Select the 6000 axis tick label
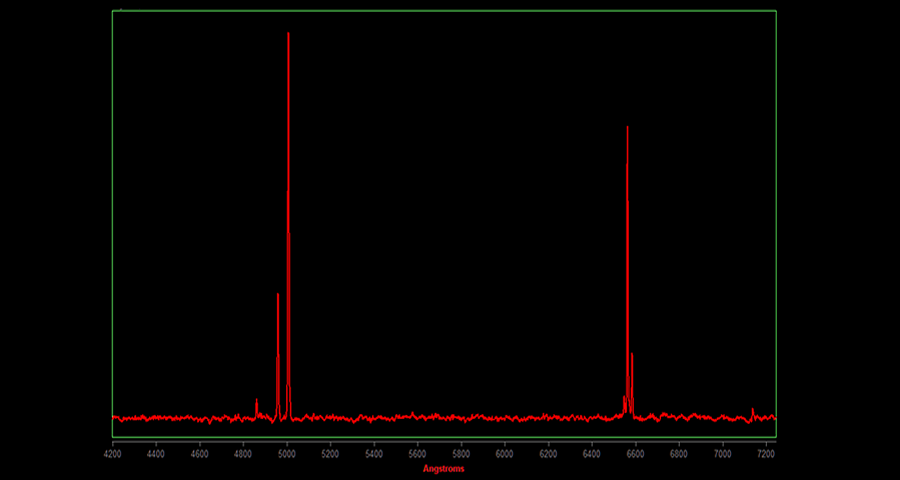 [505, 454]
